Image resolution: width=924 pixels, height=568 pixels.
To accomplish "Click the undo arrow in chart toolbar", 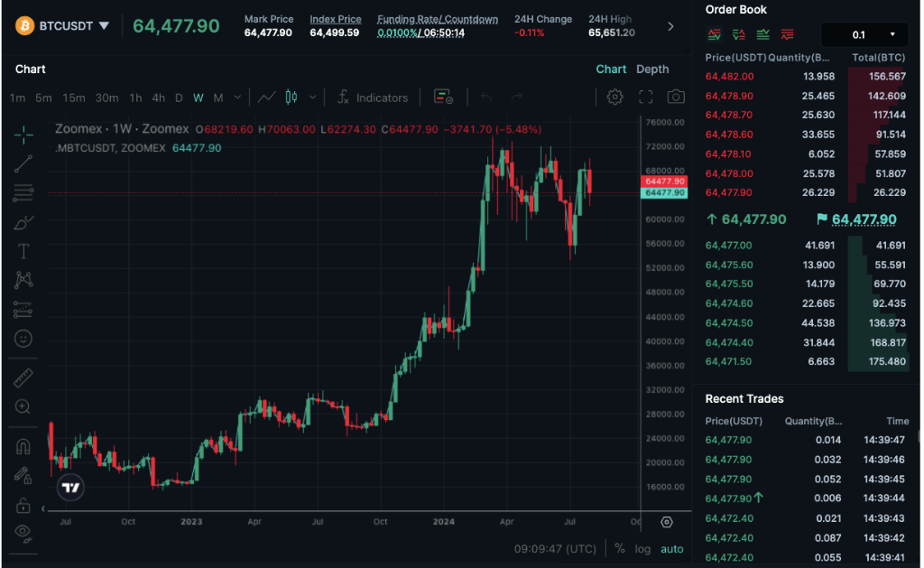I will click(x=486, y=98).
